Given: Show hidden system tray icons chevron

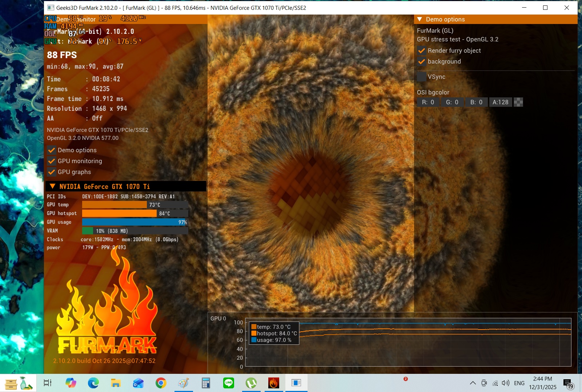Looking at the screenshot, I should [473, 383].
